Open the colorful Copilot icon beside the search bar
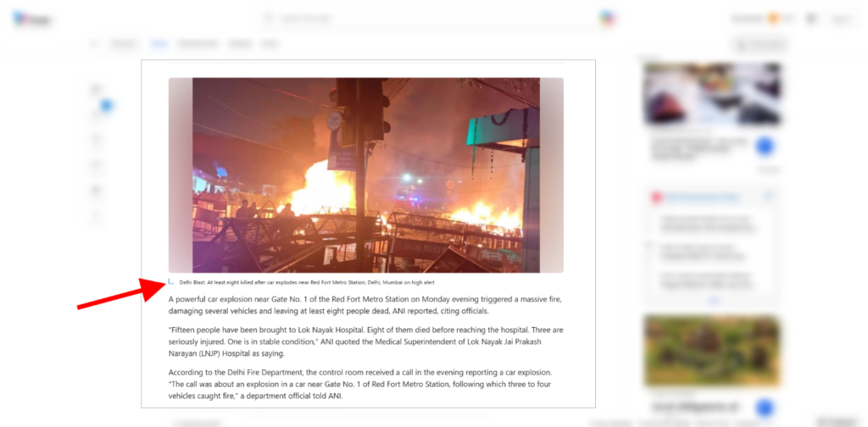This screenshot has width=868, height=427. (607, 19)
